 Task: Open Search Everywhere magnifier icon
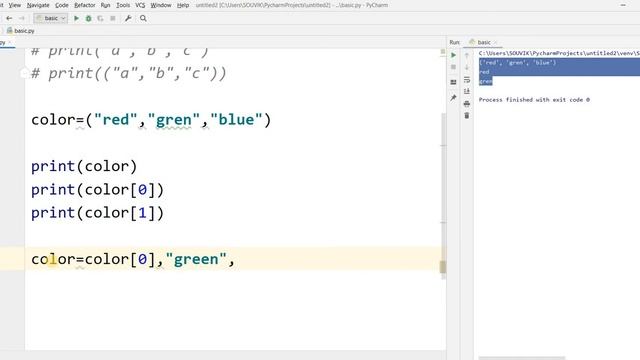point(143,18)
